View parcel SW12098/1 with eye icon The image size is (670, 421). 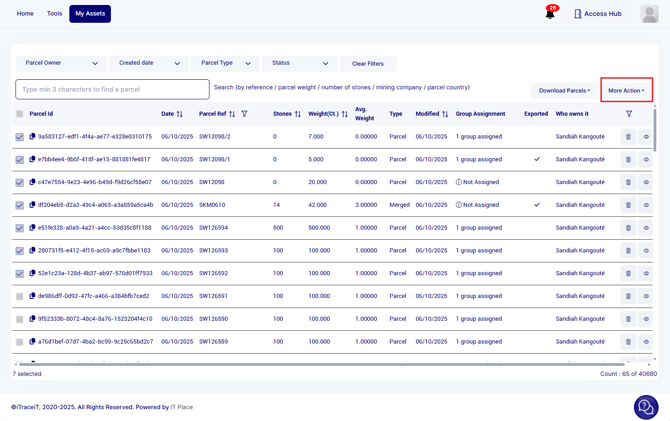646,160
